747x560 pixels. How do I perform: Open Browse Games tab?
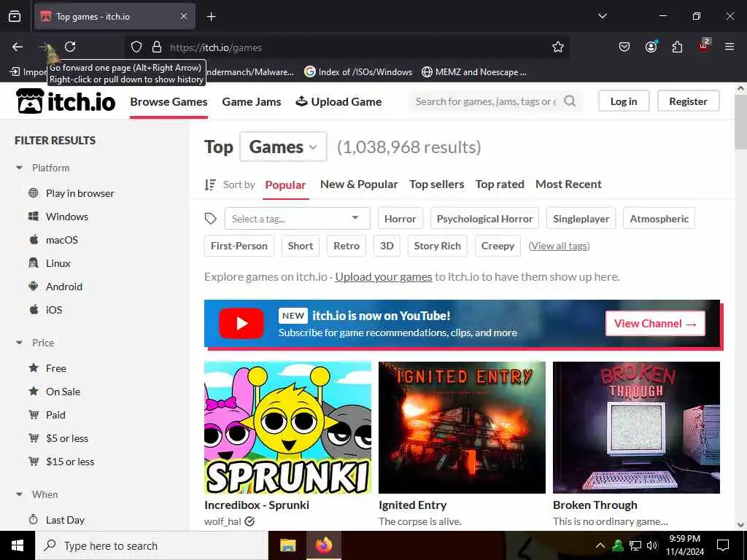point(169,102)
